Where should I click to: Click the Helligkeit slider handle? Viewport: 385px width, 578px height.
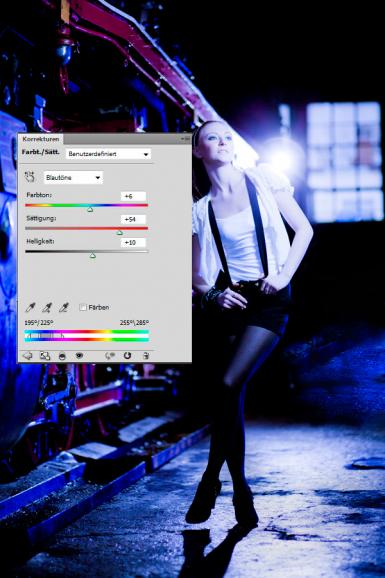[93, 255]
